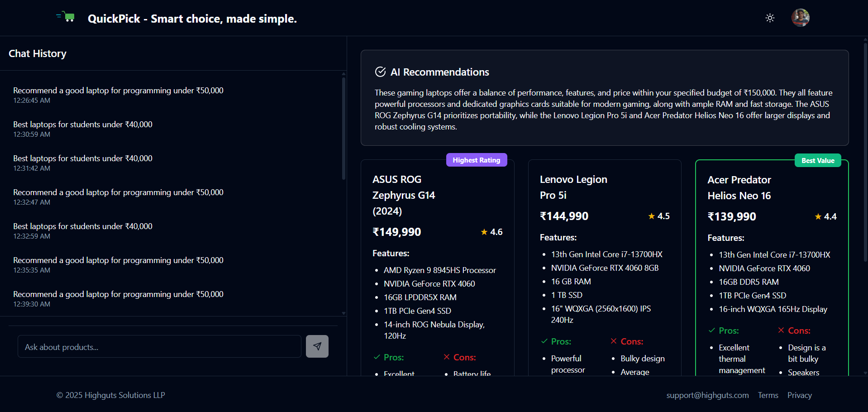Open chat from 12:35:35 AM about programming laptop
This screenshot has width=868, height=412.
point(118,264)
